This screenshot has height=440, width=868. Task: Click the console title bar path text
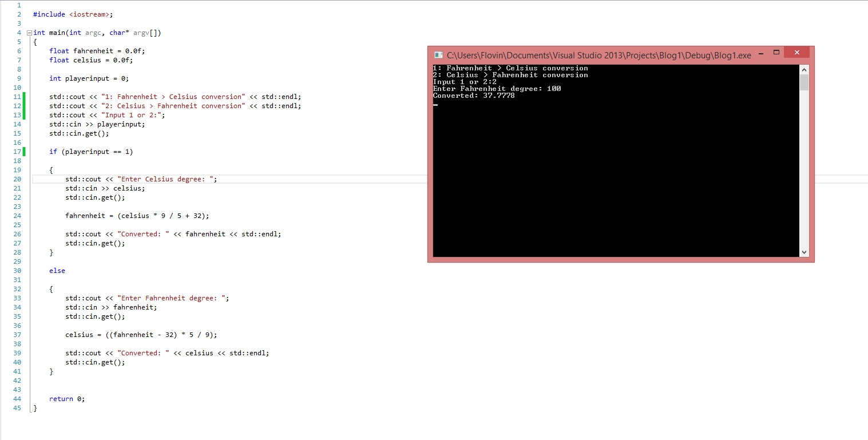click(x=599, y=55)
